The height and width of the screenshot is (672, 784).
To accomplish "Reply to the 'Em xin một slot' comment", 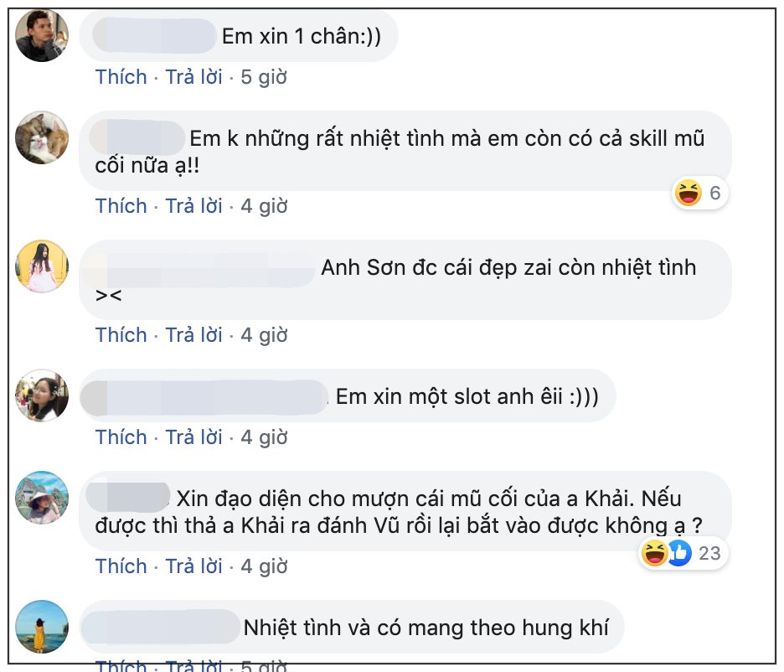I will (x=193, y=437).
